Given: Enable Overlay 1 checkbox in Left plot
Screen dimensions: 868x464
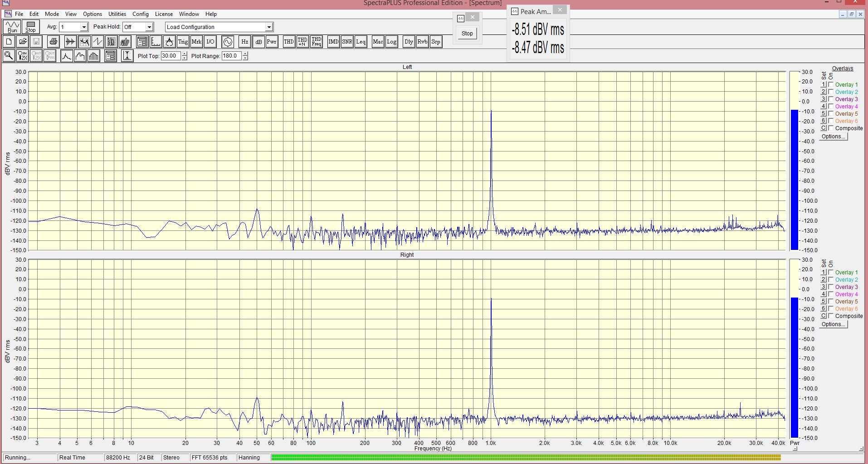Looking at the screenshot, I should pyautogui.click(x=831, y=85).
